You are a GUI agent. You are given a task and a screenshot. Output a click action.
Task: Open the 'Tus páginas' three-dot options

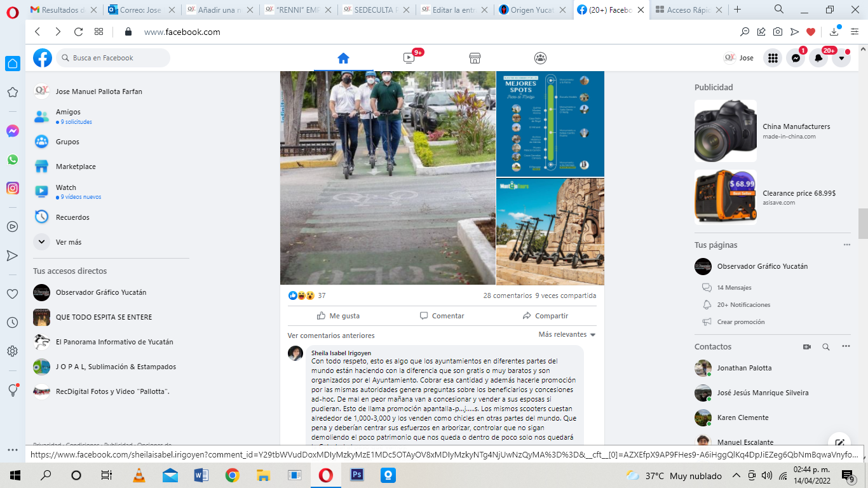pos(846,245)
